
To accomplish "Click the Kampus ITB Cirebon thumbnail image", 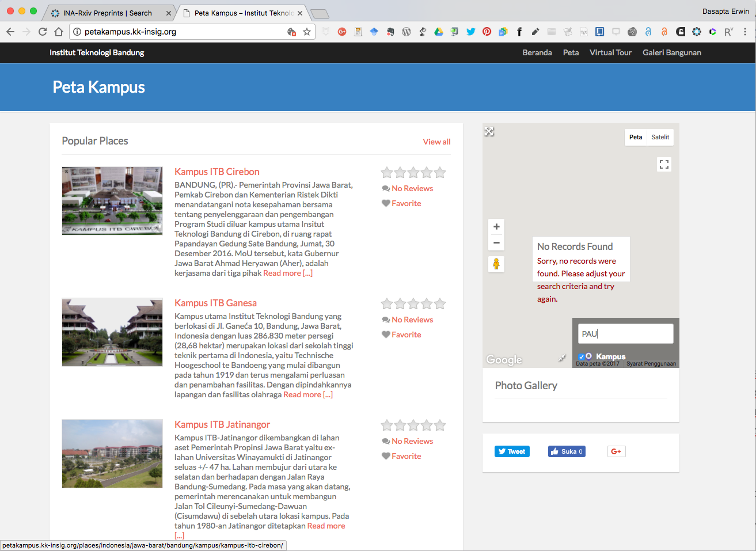I will 112,201.
